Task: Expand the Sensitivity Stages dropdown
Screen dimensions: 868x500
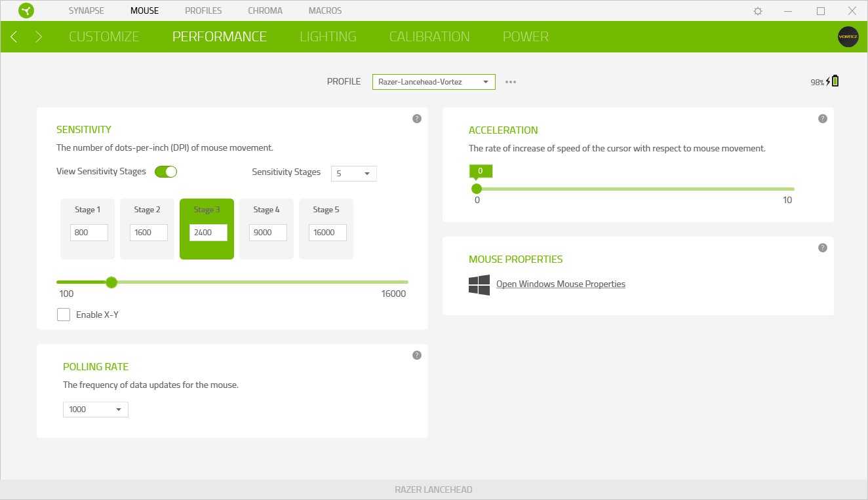Action: 354,174
